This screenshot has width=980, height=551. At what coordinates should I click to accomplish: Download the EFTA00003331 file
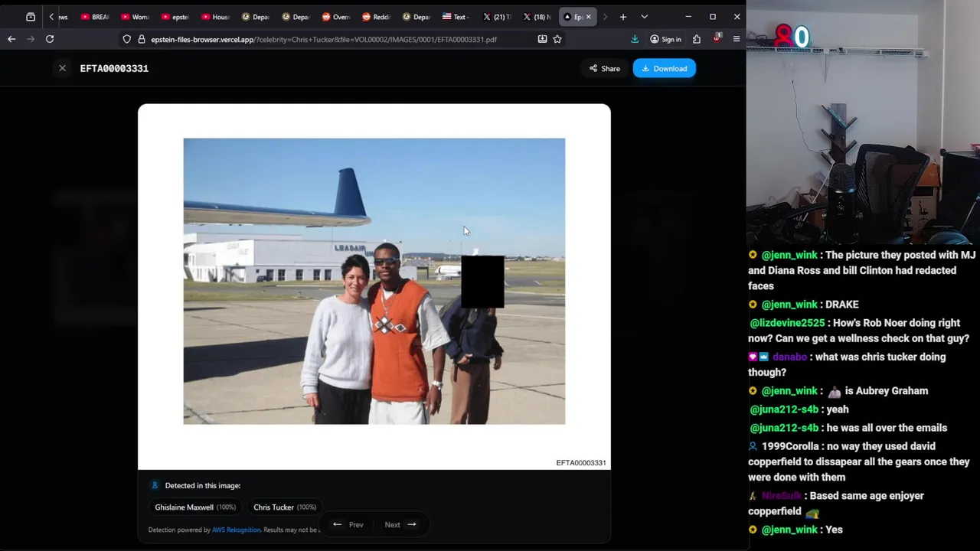(664, 68)
